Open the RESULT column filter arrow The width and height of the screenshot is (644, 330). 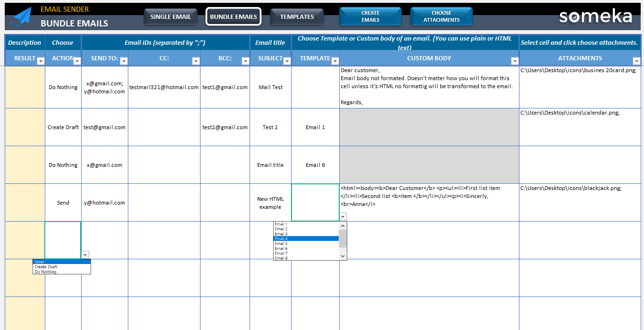coord(41,61)
